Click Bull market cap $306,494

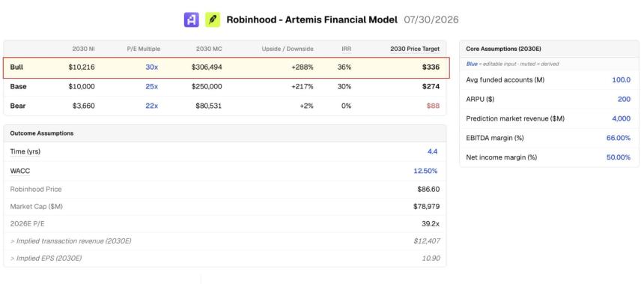pos(207,67)
